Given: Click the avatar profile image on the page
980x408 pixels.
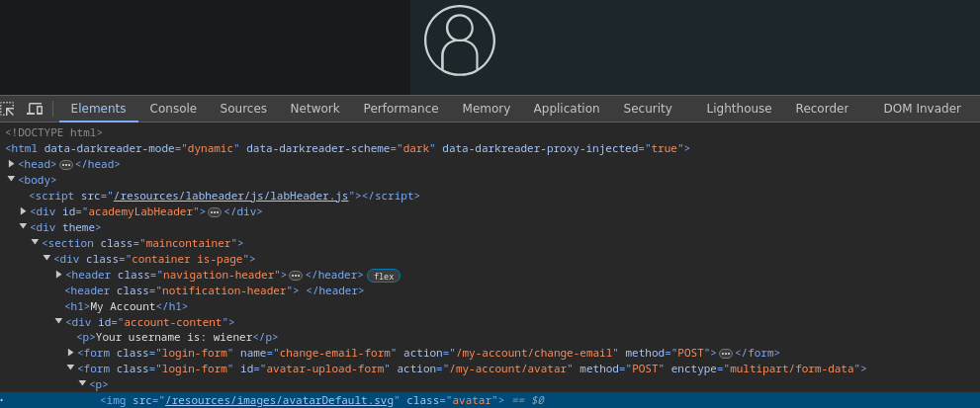Looking at the screenshot, I should (460, 41).
